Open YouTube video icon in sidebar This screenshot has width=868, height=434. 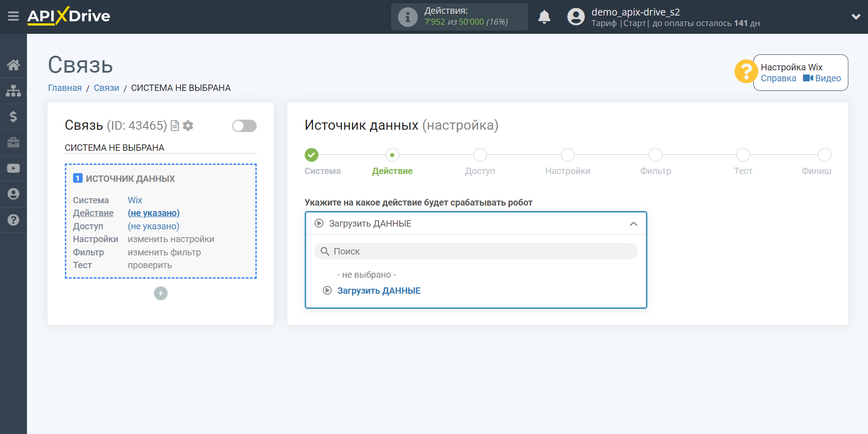point(13,168)
